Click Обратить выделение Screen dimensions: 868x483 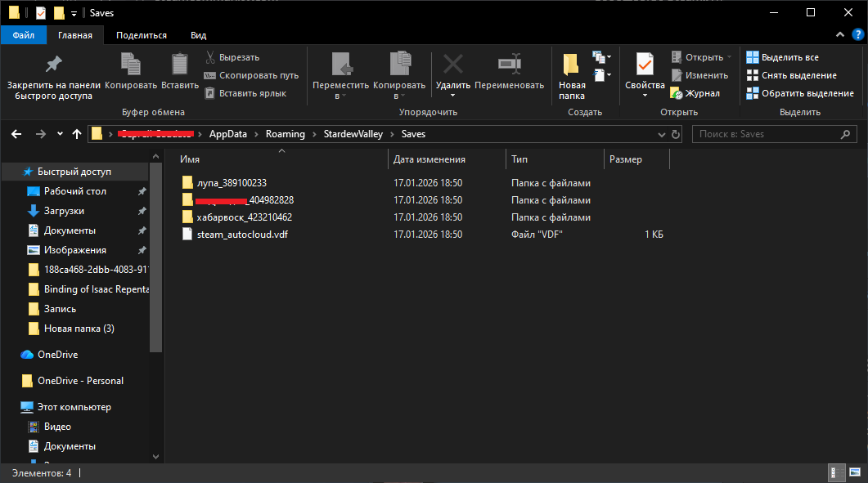point(800,93)
